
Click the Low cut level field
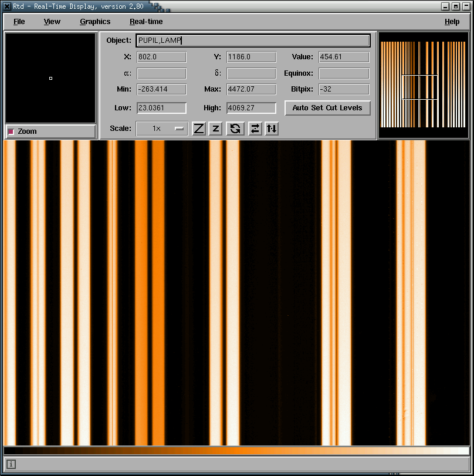[x=161, y=108]
